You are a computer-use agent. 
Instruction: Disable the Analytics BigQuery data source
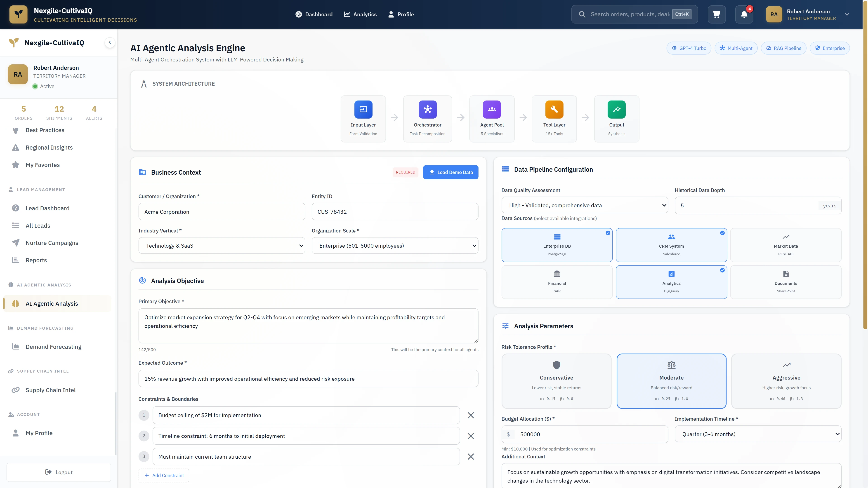pos(671,282)
